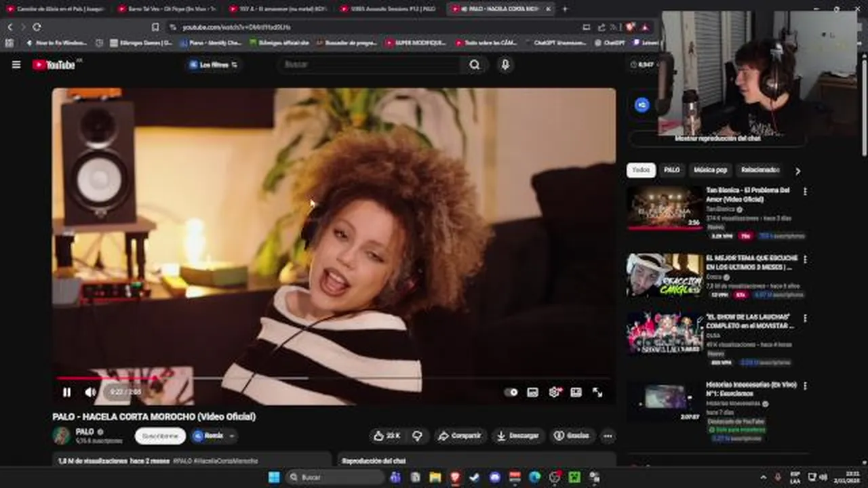Open options for EL MEJOR TEMA QUE ESCUCHE video
The height and width of the screenshot is (488, 868).
pyautogui.click(x=805, y=260)
